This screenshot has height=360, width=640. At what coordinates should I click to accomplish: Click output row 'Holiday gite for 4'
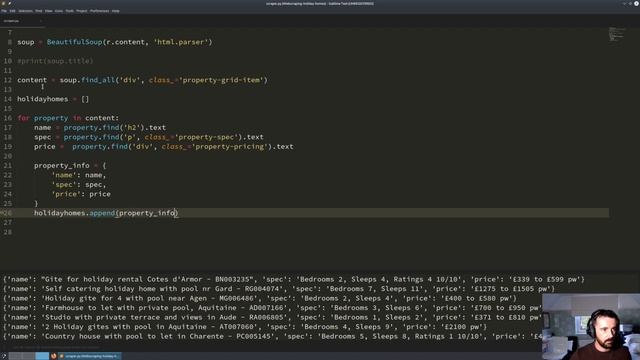click(260, 298)
